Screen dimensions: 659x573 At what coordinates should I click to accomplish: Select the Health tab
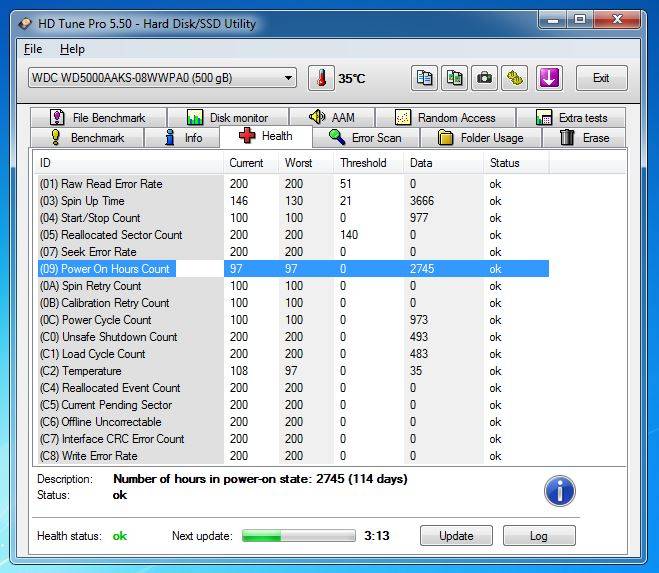pyautogui.click(x=266, y=136)
